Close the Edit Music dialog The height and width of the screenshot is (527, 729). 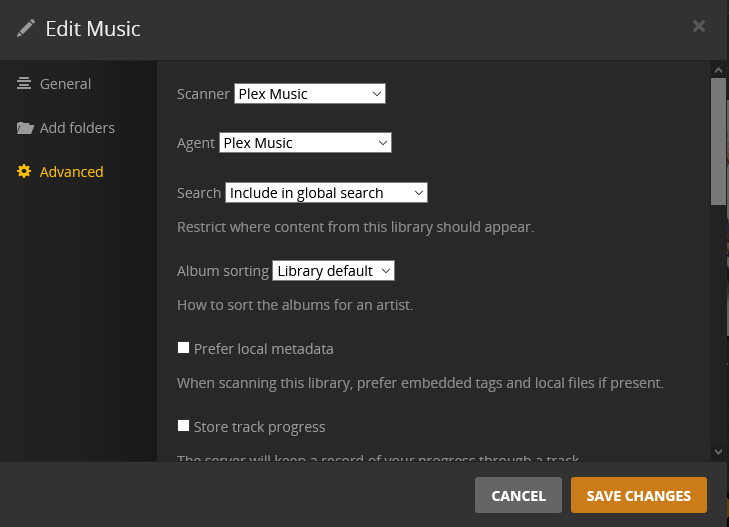tap(699, 27)
